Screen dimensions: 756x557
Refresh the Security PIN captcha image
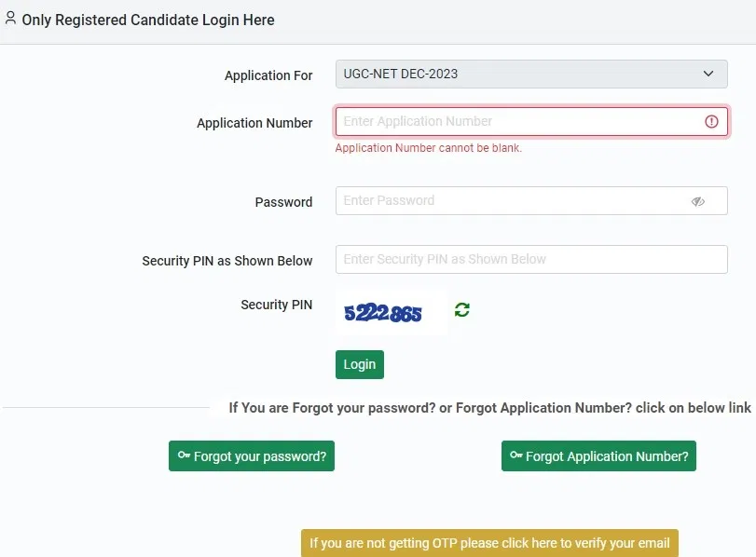coord(461,310)
